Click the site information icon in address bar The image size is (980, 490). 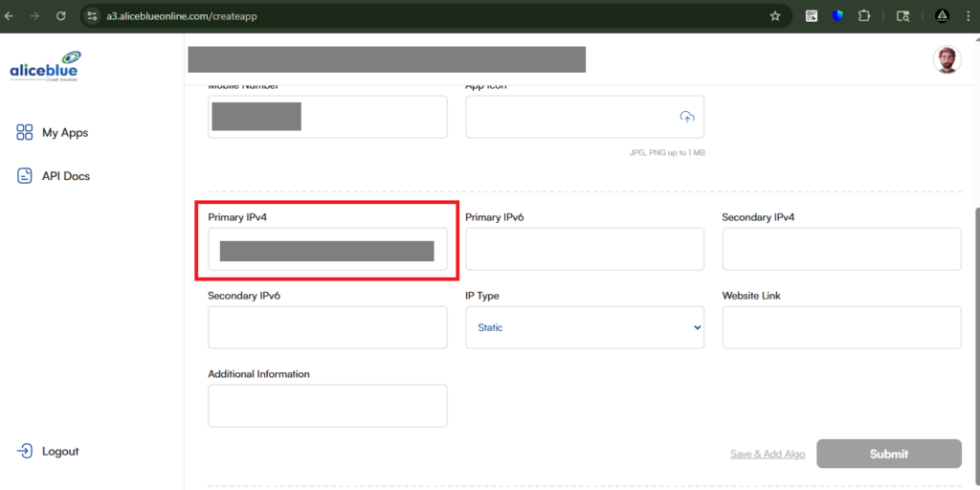(92, 16)
